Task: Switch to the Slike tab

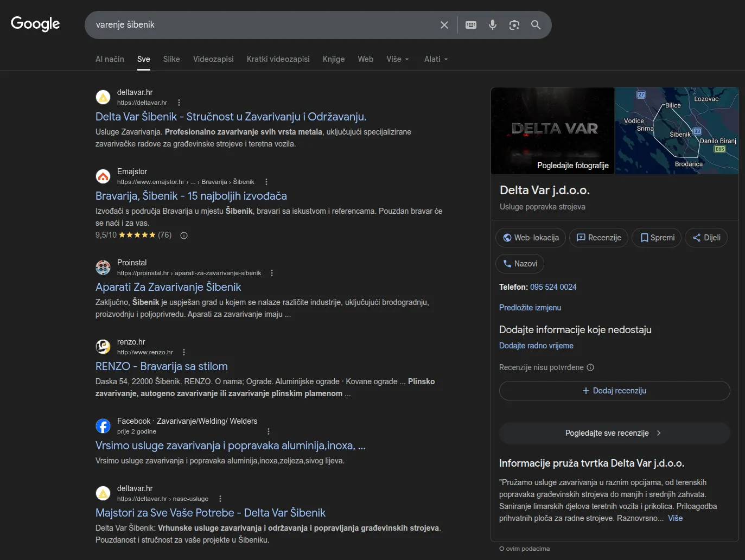Action: tap(171, 59)
